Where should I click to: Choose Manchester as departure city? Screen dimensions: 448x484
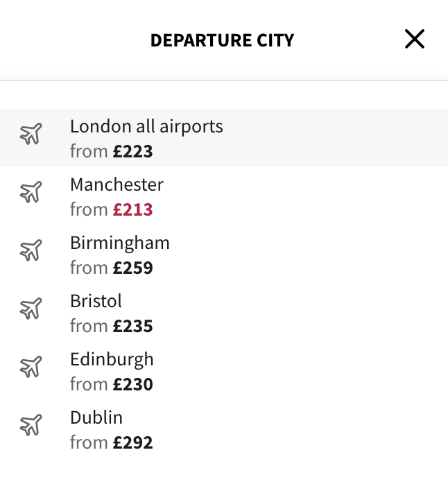pyautogui.click(x=224, y=196)
